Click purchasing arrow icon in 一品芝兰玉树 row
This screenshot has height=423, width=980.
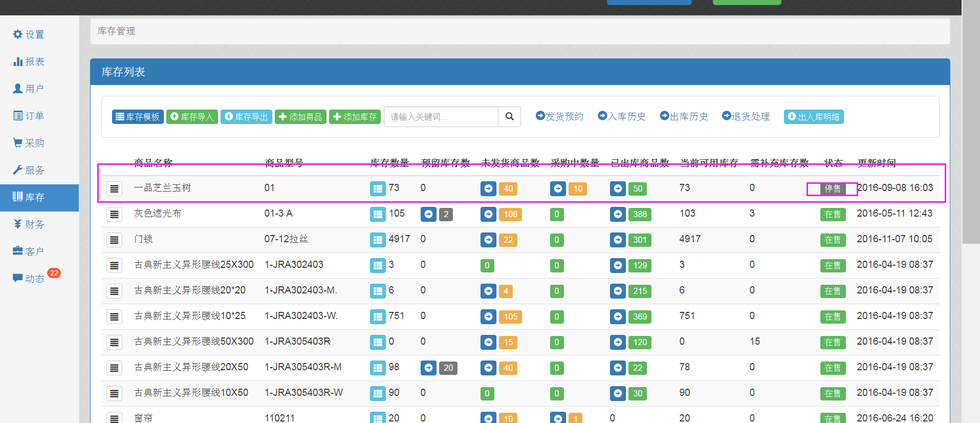click(x=558, y=189)
